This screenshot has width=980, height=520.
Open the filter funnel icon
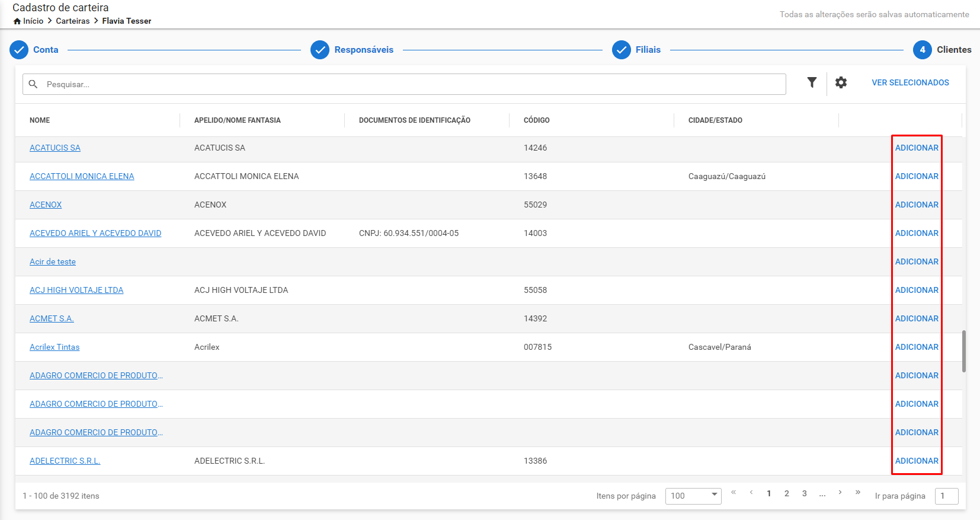[x=812, y=82]
